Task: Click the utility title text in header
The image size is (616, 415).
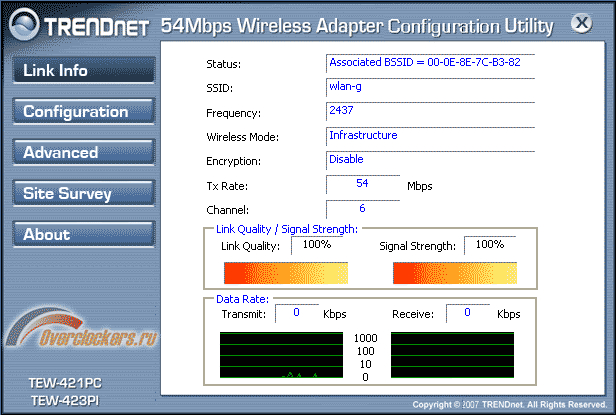Action: pyautogui.click(x=357, y=26)
